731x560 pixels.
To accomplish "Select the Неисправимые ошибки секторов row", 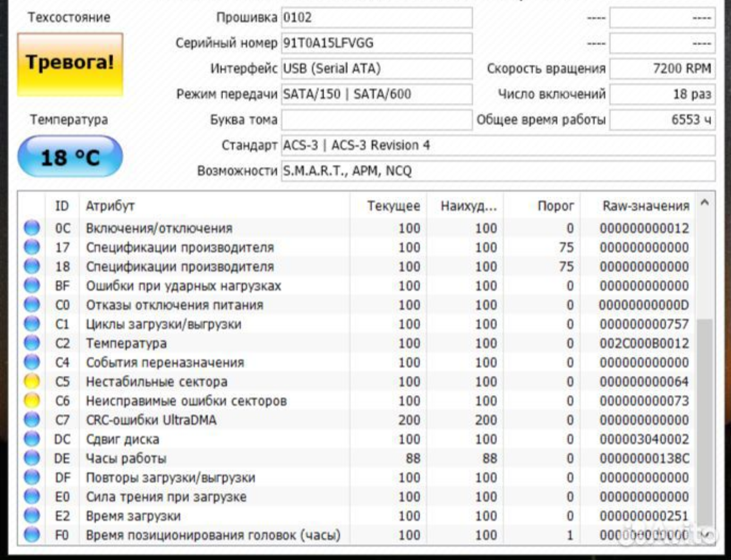I will [357, 401].
